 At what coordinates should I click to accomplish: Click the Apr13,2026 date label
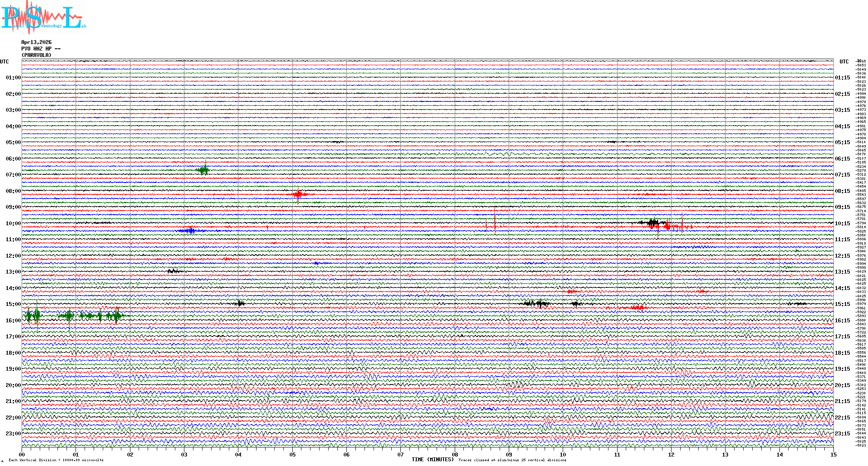tap(36, 42)
